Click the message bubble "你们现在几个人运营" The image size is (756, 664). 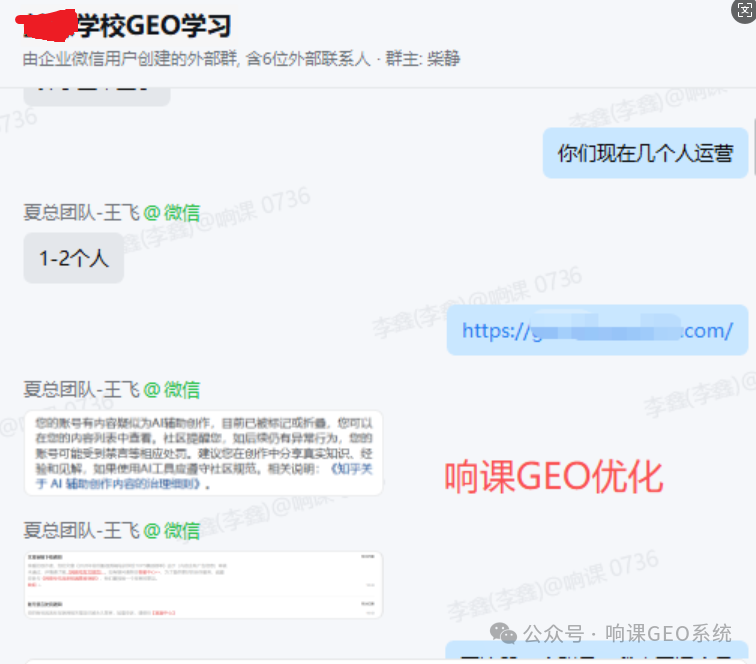pyautogui.click(x=646, y=153)
